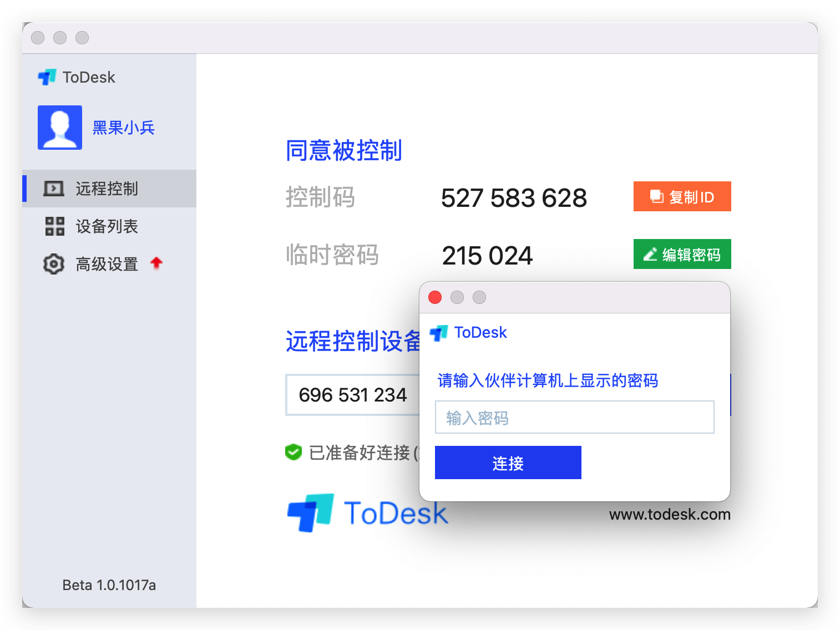
Task: Click the 编辑密码 button
Action: [x=682, y=254]
